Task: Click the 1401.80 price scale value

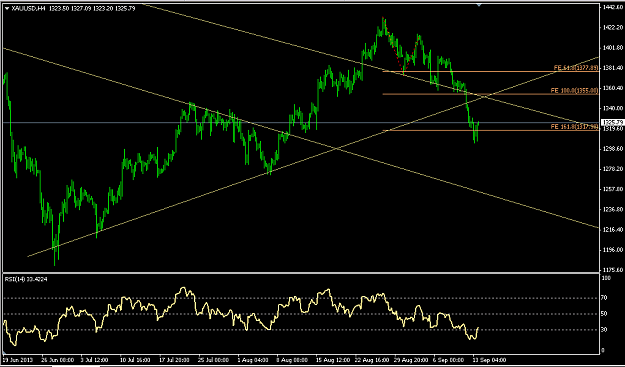Action: click(x=613, y=48)
